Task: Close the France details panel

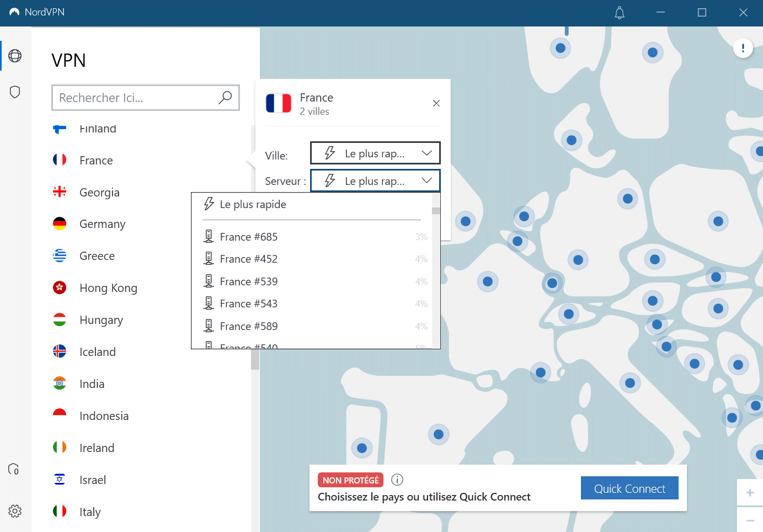Action: tap(436, 103)
